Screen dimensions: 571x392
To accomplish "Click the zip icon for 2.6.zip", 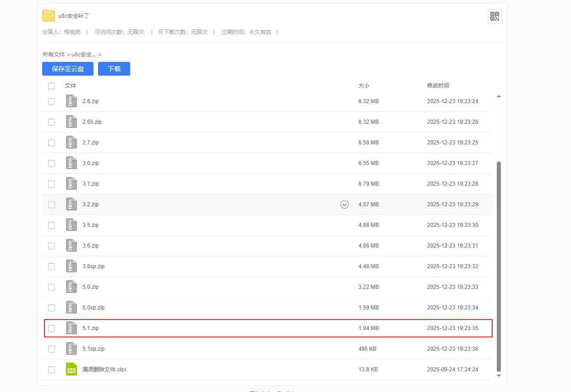I will coord(71,101).
